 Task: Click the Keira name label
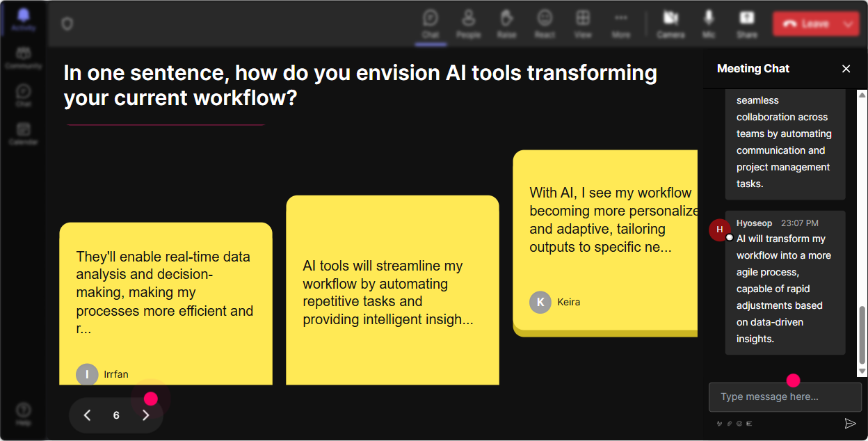coord(568,302)
